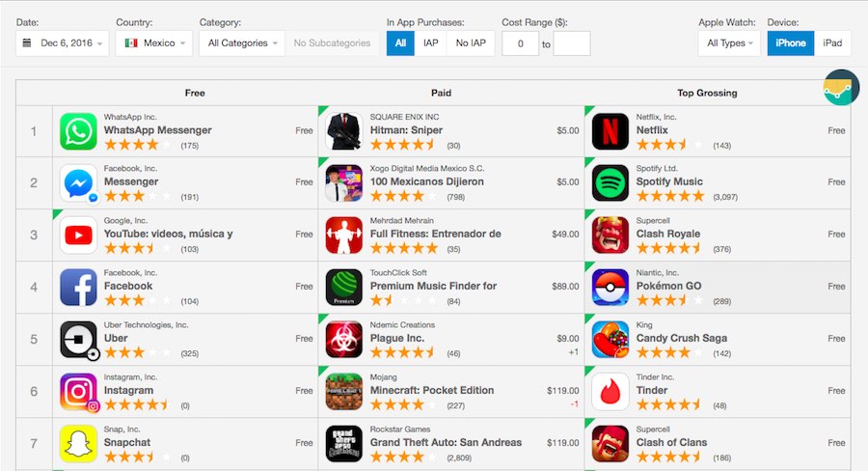Open the Dec 6, 2016 date dropdown
Image resolution: width=868 pixels, height=471 pixels.
click(x=63, y=43)
